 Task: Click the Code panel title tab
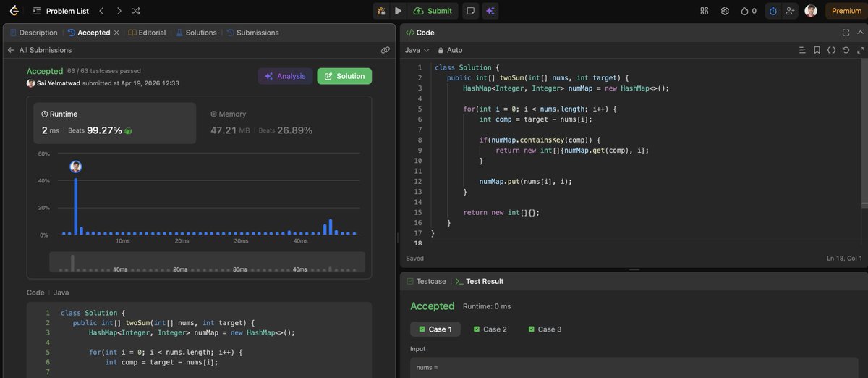point(420,33)
